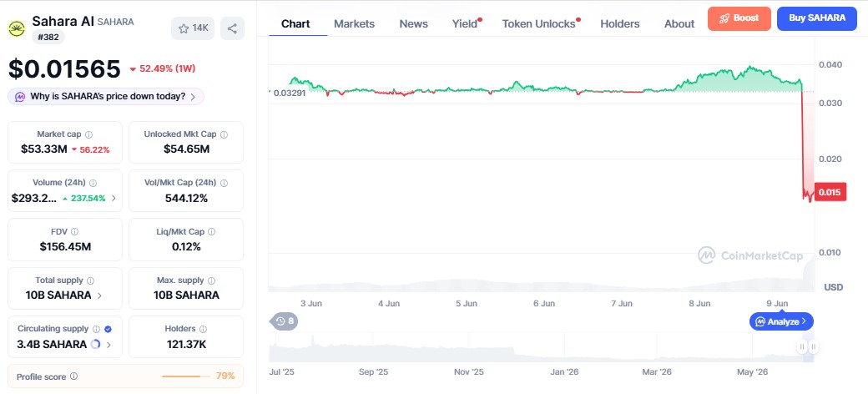Switch to the Chart tab
Image resolution: width=868 pixels, height=394 pixels.
pos(295,24)
